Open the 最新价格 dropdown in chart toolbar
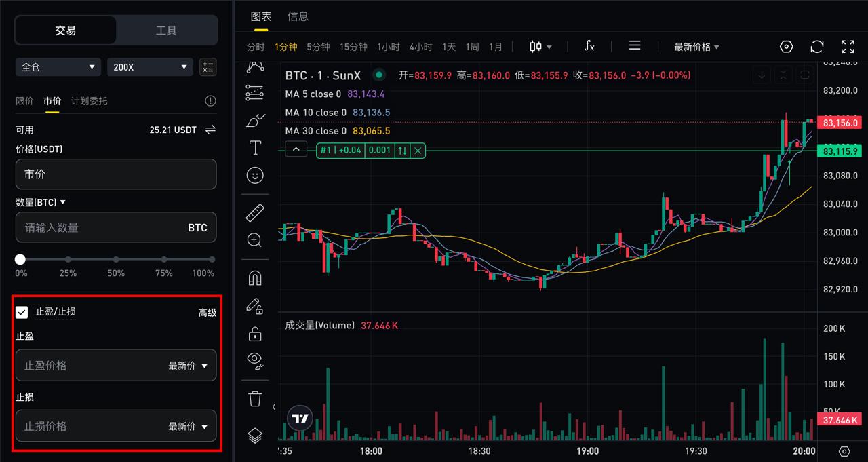Viewport: 868px width, 462px height. [696, 47]
